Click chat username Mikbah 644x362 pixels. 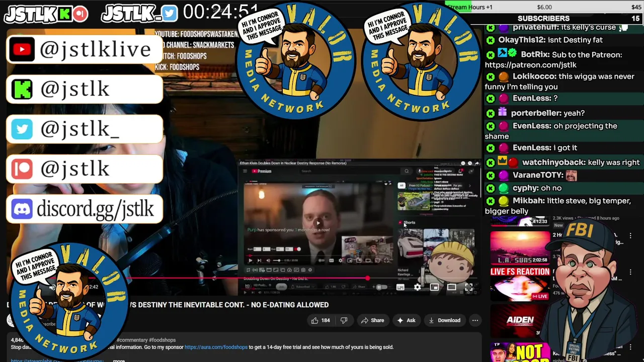tap(529, 201)
